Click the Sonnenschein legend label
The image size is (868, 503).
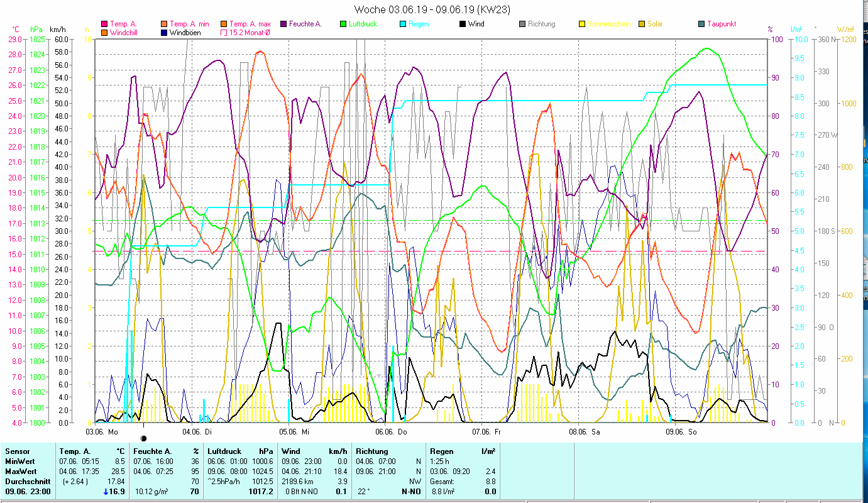pyautogui.click(x=608, y=24)
